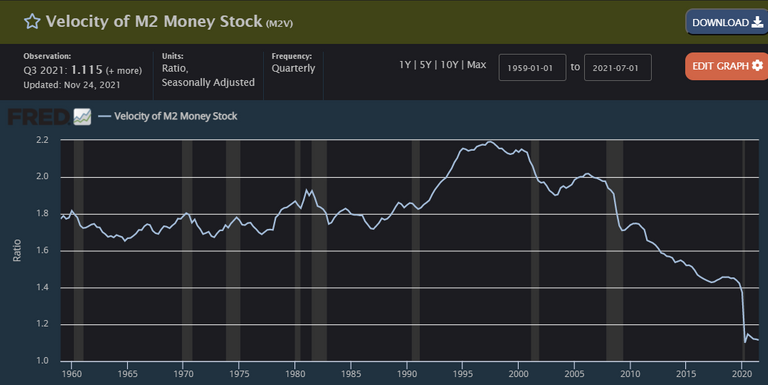Select the 10Y date range
Viewport: 768px width, 385px height.
click(449, 65)
